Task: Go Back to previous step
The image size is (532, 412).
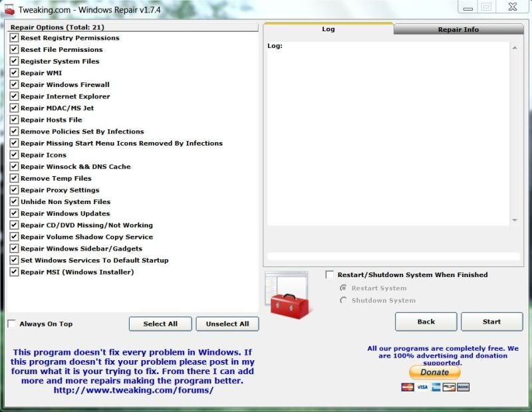Action: tap(426, 322)
